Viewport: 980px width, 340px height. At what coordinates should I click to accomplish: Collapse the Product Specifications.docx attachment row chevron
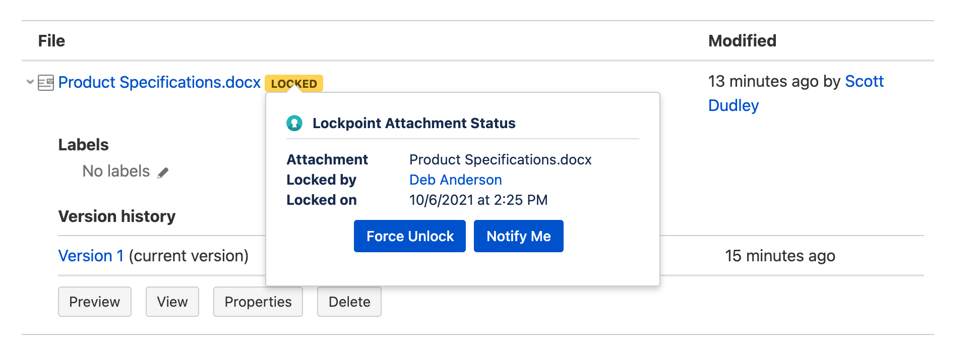[x=30, y=82]
